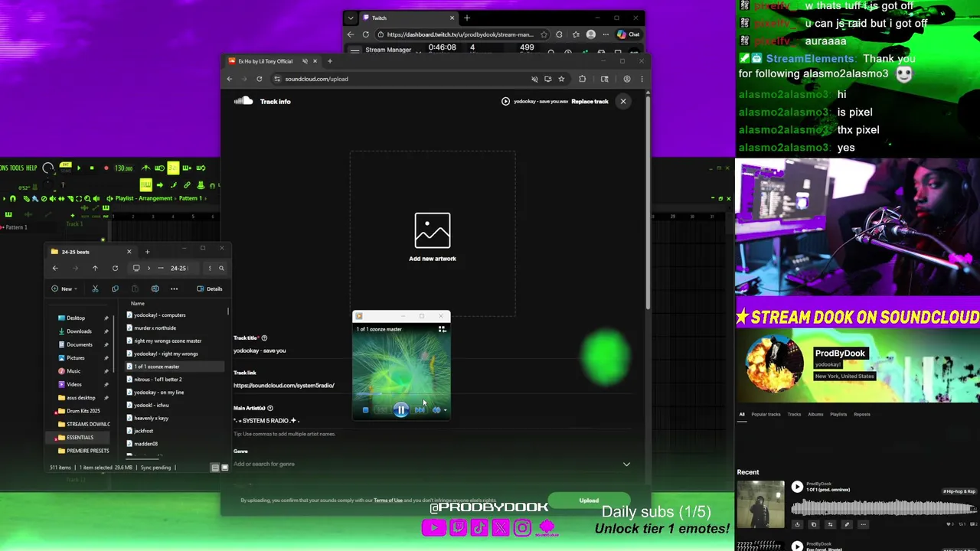This screenshot has width=980, height=551.
Task: Open the FL Studio HELP menu
Action: 31,168
